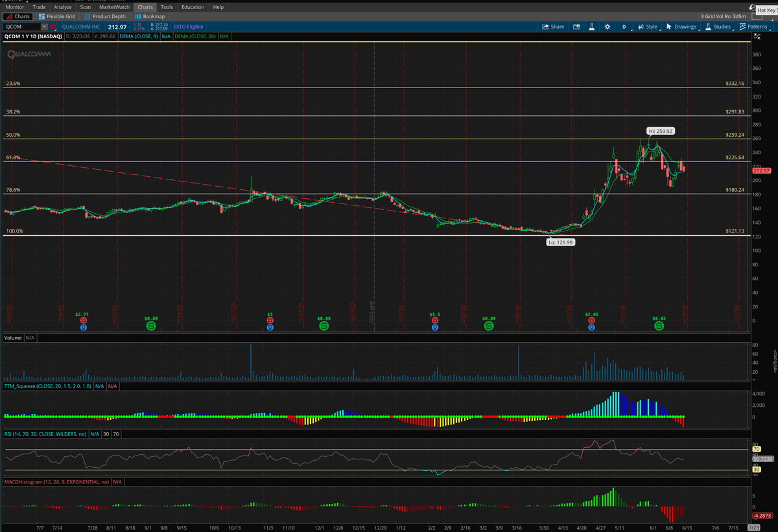Viewport: 778px width, 532px height.
Task: Click the TTM_Squeeze study label
Action: click(x=48, y=386)
